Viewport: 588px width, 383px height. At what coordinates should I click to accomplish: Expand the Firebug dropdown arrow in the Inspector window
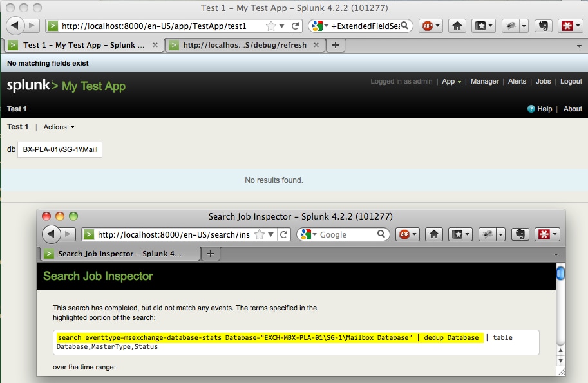(500, 234)
